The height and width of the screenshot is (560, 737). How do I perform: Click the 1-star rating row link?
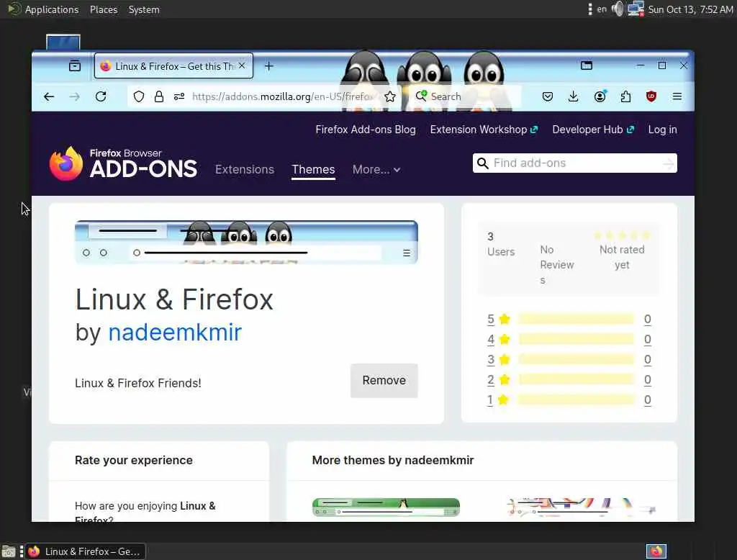point(490,399)
